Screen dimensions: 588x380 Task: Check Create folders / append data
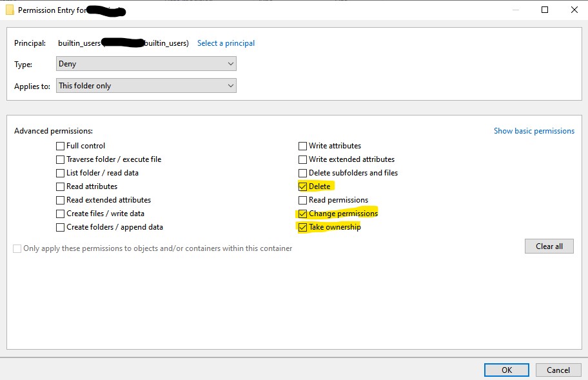point(60,227)
